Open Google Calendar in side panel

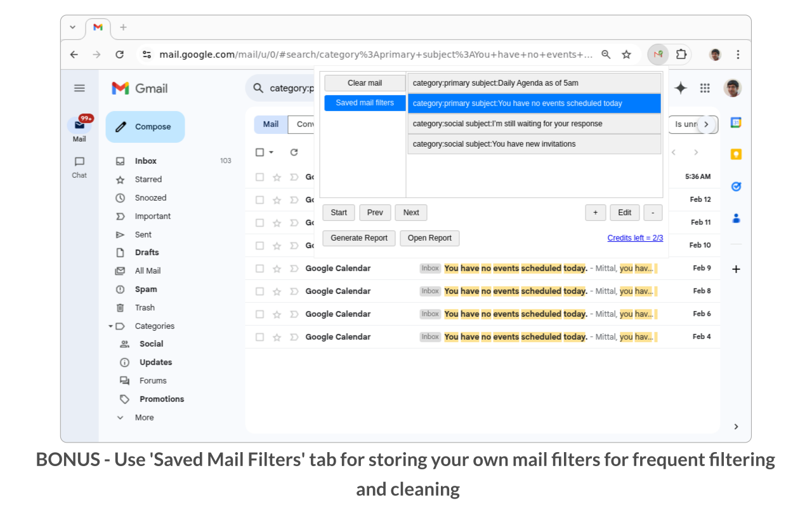click(x=736, y=123)
